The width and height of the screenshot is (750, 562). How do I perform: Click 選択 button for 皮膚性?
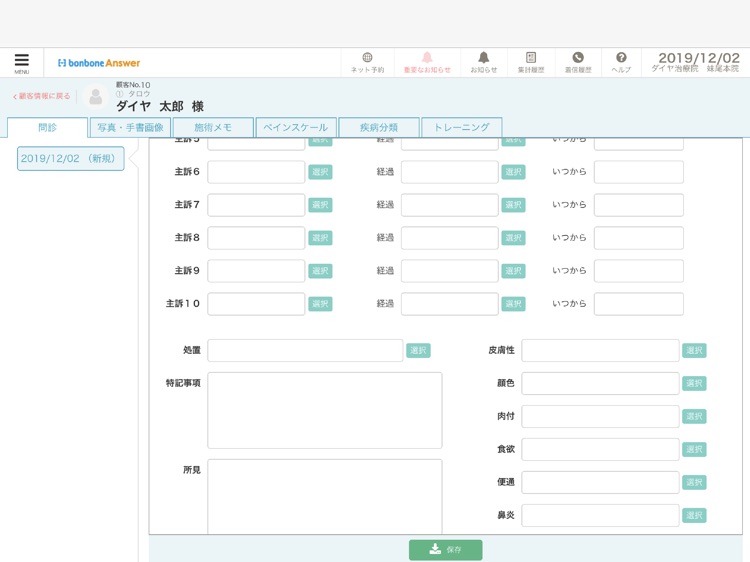tap(694, 350)
